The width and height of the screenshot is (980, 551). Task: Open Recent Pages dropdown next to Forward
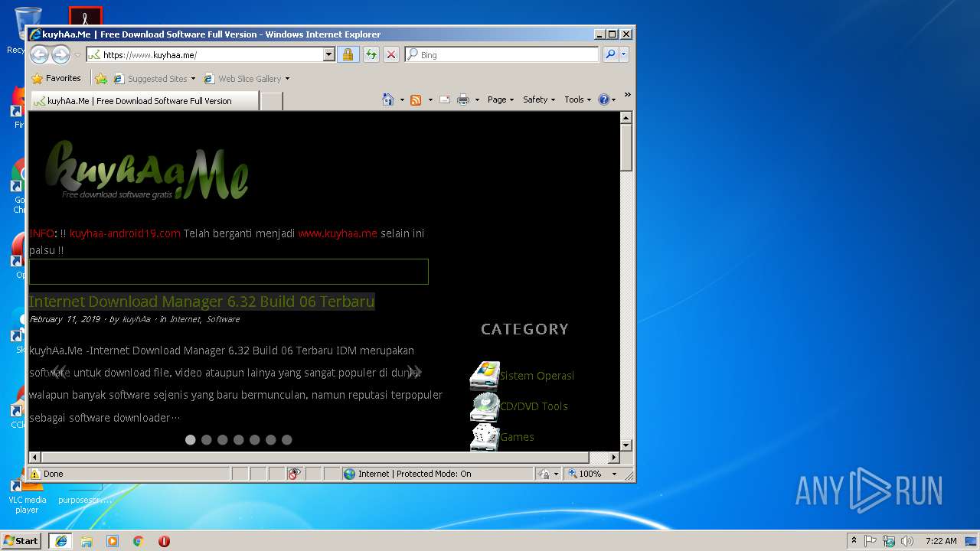click(77, 55)
